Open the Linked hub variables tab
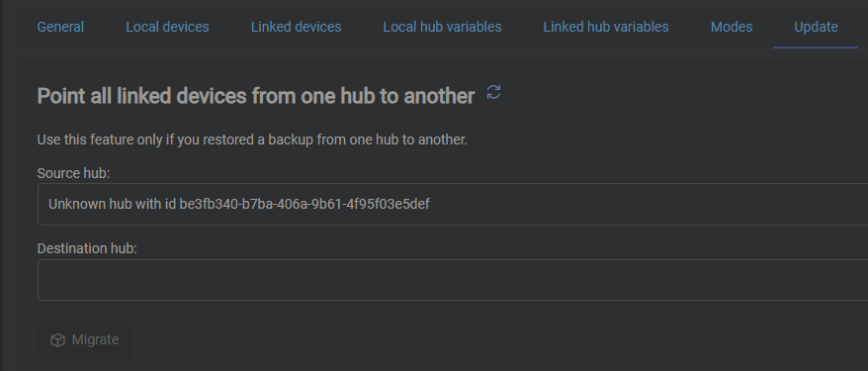 point(606,27)
